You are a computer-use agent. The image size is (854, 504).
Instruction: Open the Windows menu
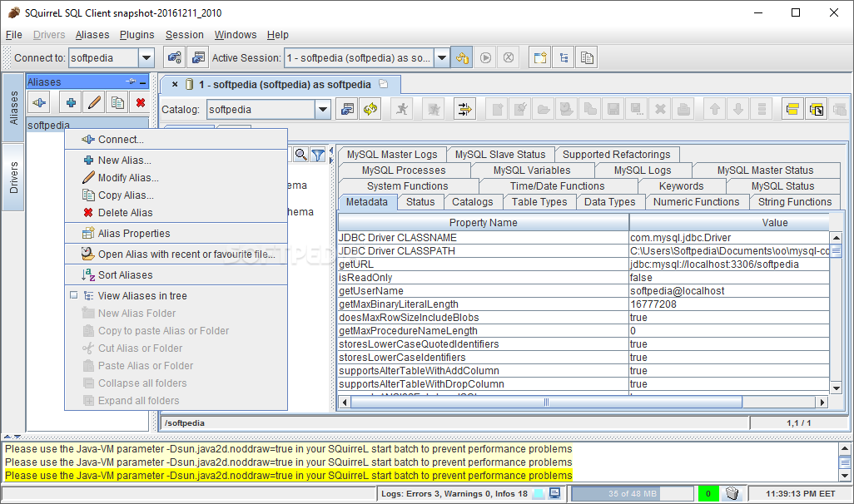coord(236,35)
